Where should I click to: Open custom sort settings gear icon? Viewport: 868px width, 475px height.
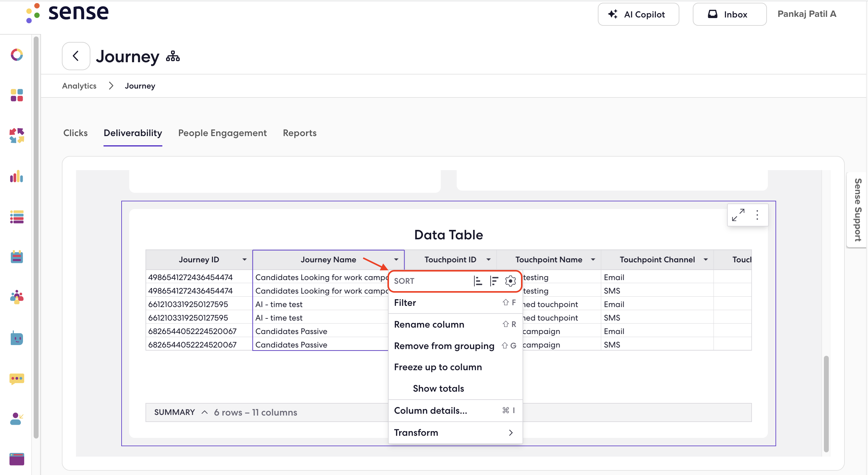coord(511,281)
